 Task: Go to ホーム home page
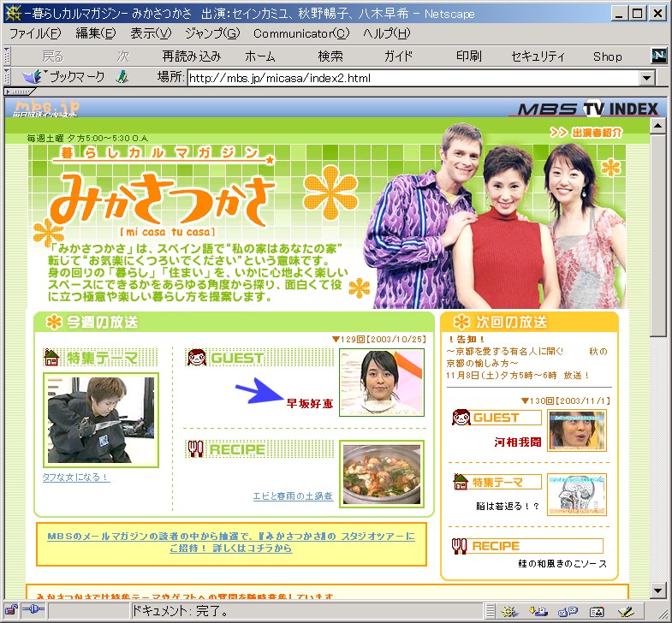pyautogui.click(x=259, y=56)
